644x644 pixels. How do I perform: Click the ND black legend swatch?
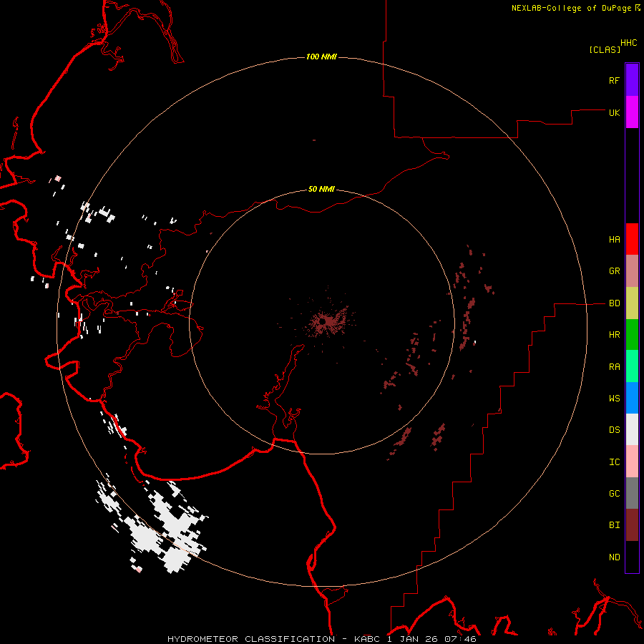pos(632,557)
